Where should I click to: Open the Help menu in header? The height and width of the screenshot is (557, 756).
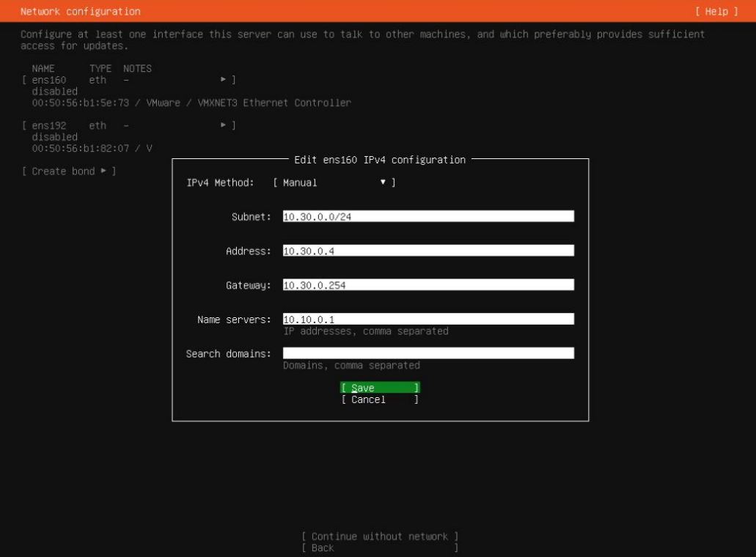pyautogui.click(x=716, y=12)
